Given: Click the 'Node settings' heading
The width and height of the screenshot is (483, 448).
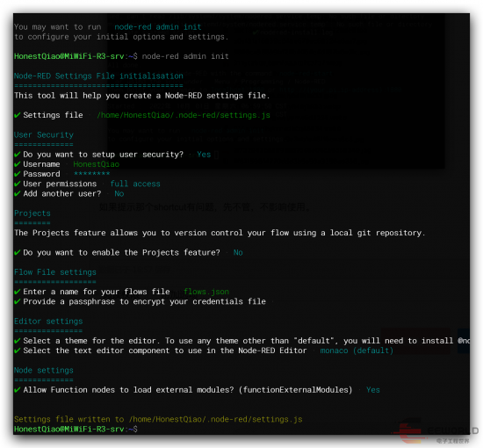Looking at the screenshot, I should pos(44,371).
